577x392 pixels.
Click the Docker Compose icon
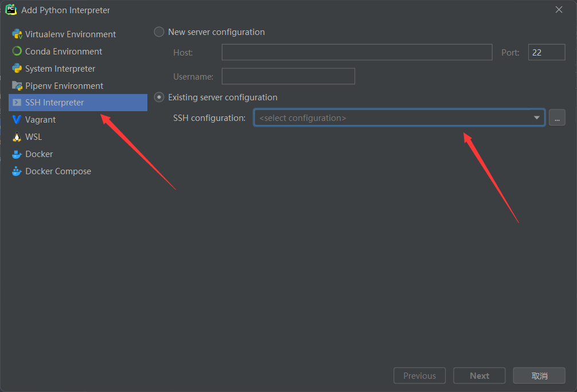17,171
